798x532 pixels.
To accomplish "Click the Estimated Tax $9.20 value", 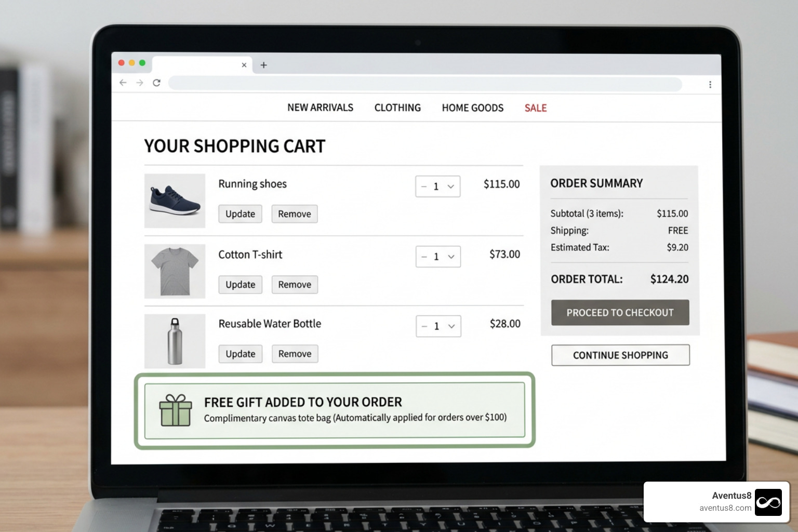I will [677, 247].
